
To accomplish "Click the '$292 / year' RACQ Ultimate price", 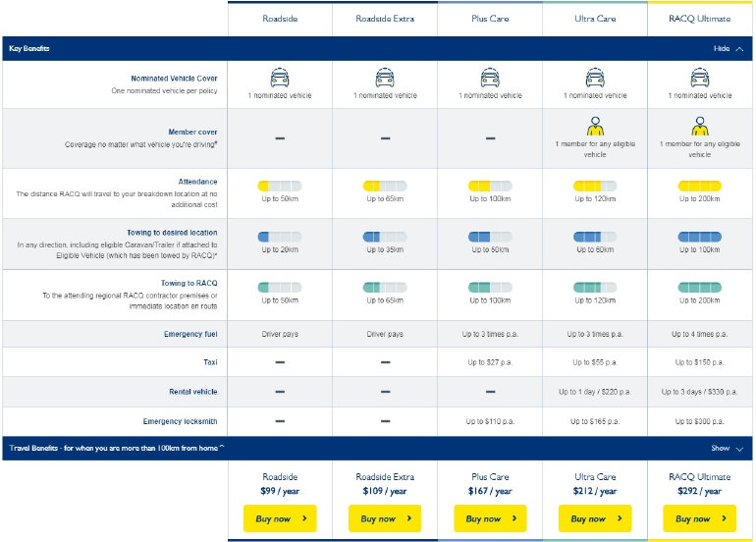I will [700, 491].
